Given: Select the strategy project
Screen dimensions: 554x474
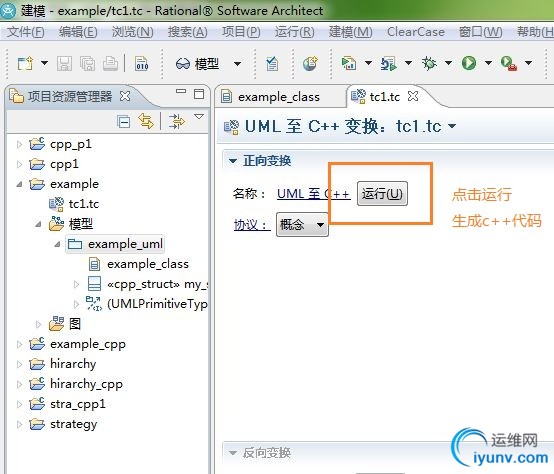Looking at the screenshot, I should coord(73,424).
